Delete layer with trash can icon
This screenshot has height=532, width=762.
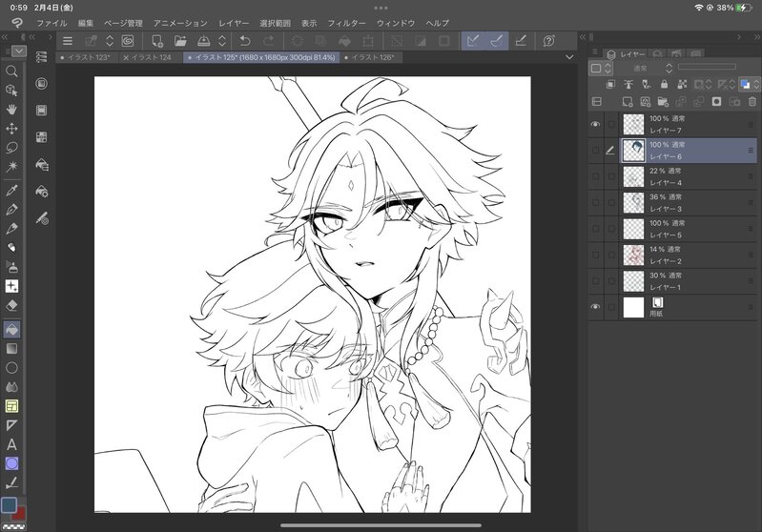752,102
